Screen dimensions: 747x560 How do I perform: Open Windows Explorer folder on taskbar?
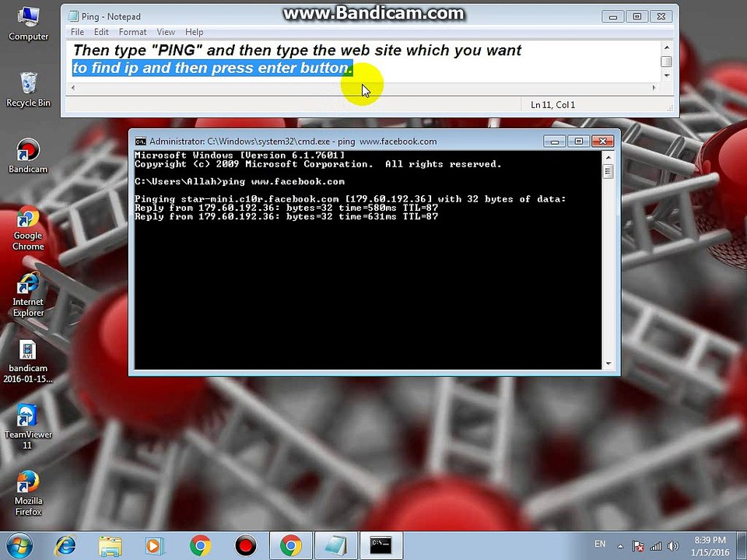pos(110,546)
